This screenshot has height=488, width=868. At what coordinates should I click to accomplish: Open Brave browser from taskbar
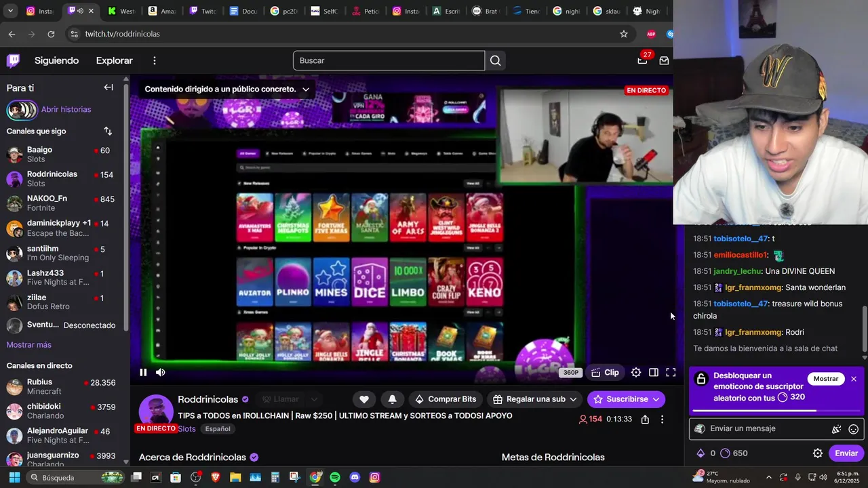216,477
